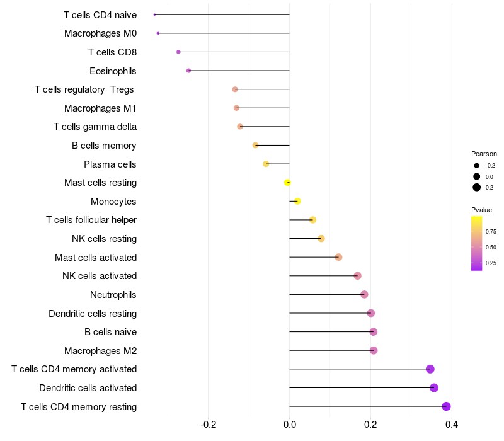Viewport: 504px width, 441px height.
Task: Click the Pearson 0.2 legend circle
Action: tap(477, 187)
